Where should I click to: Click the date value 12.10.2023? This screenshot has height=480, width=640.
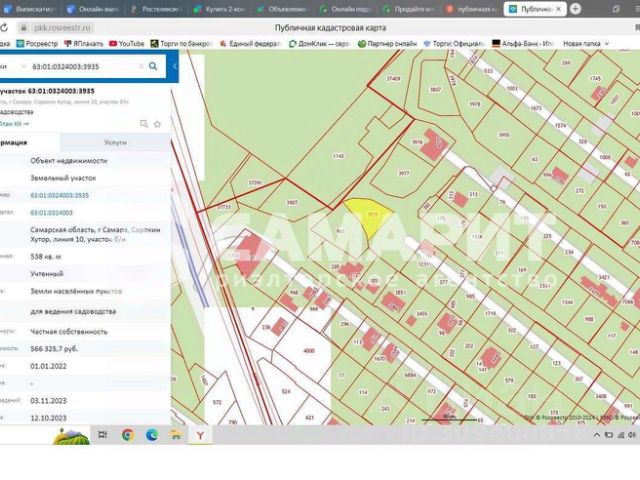coord(49,418)
